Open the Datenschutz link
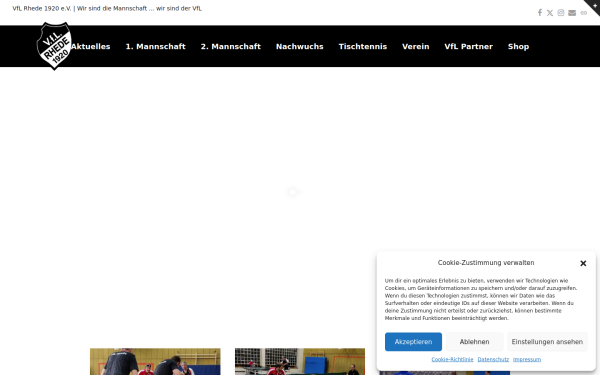This screenshot has width=600, height=375. pyautogui.click(x=493, y=359)
